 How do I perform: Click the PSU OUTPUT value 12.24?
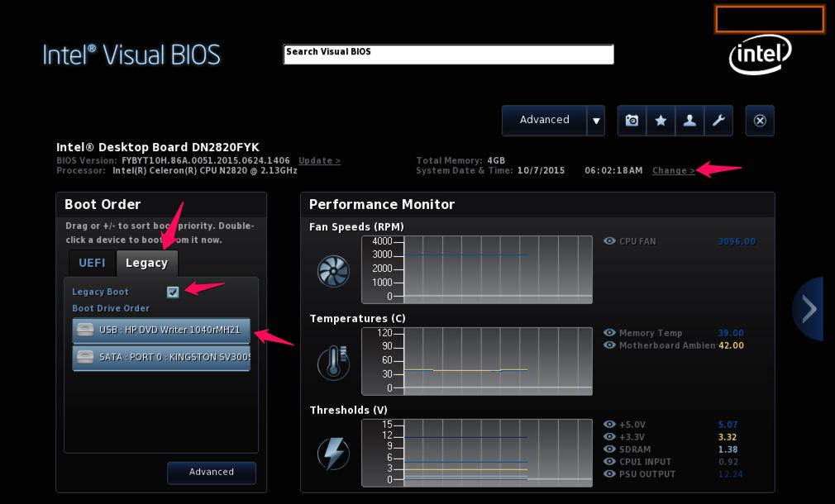(x=730, y=474)
